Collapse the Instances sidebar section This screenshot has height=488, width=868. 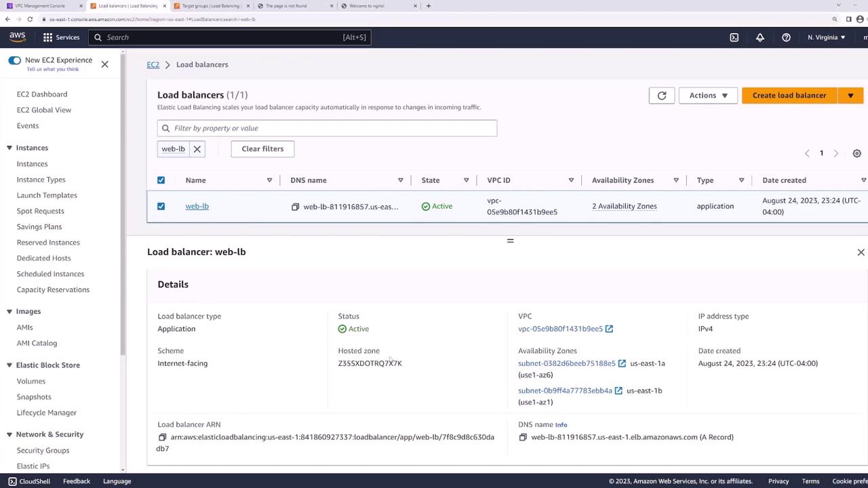[x=9, y=148]
